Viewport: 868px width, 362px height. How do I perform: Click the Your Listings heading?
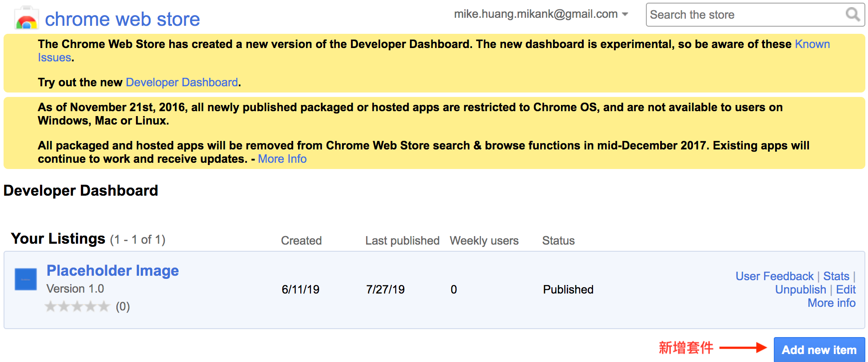pyautogui.click(x=58, y=238)
